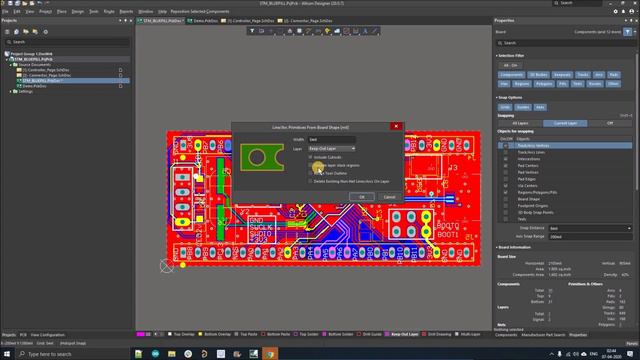Collapse the Board Information section

pos(497,247)
